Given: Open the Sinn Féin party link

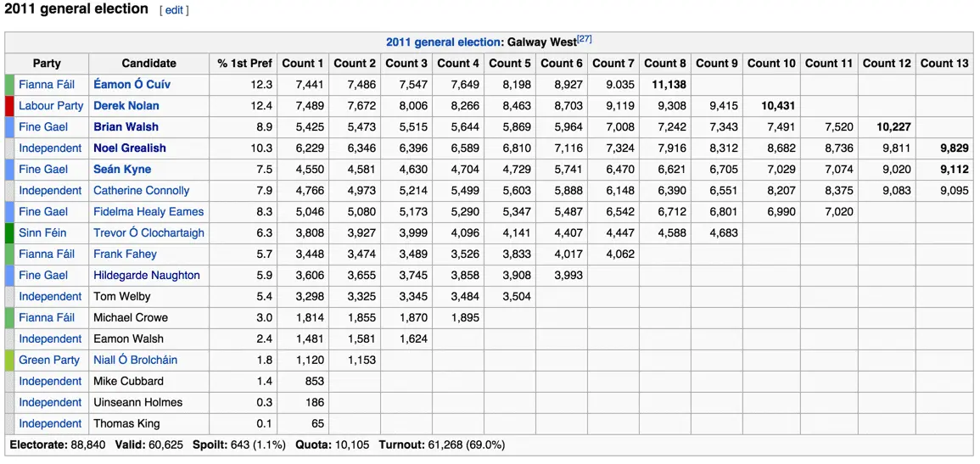Looking at the screenshot, I should [x=42, y=233].
